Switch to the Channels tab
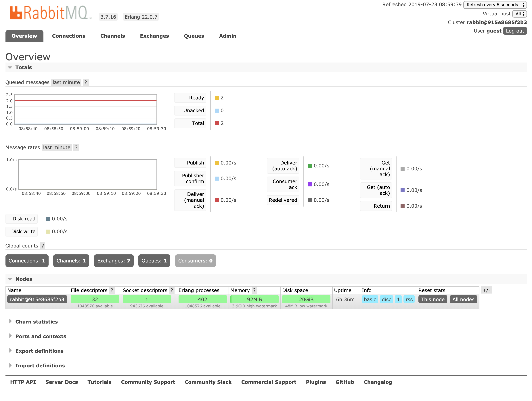The height and width of the screenshot is (401, 532). coord(113,36)
